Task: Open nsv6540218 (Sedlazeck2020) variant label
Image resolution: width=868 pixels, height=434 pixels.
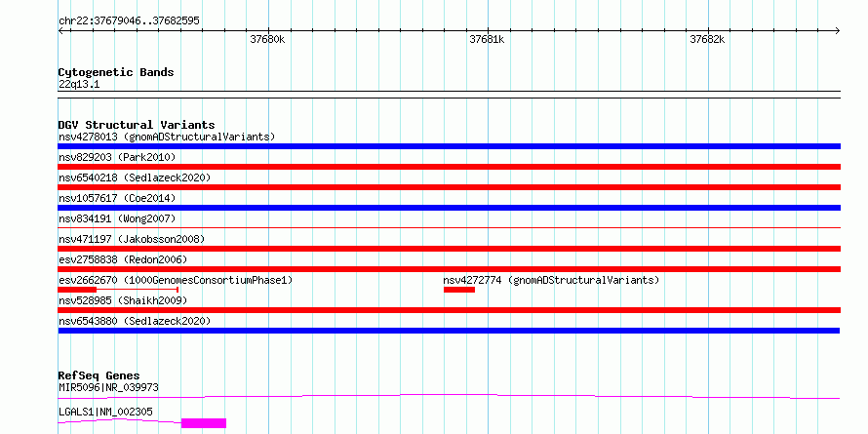Action: point(135,178)
